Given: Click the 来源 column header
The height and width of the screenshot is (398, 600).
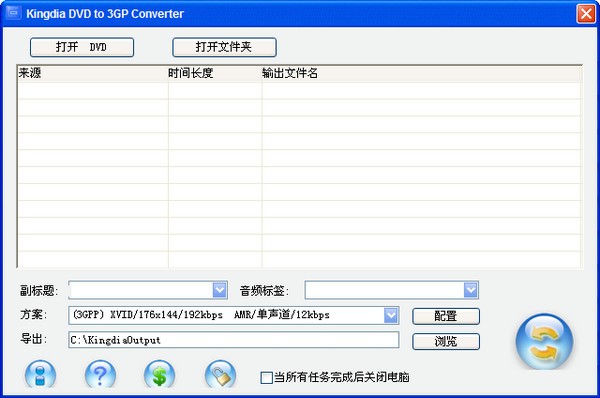Looking at the screenshot, I should 93,73.
